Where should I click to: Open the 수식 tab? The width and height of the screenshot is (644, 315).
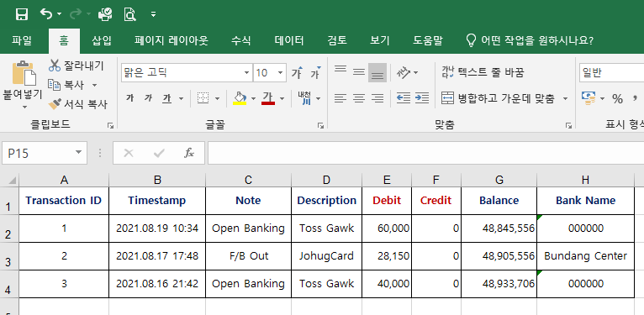(240, 40)
